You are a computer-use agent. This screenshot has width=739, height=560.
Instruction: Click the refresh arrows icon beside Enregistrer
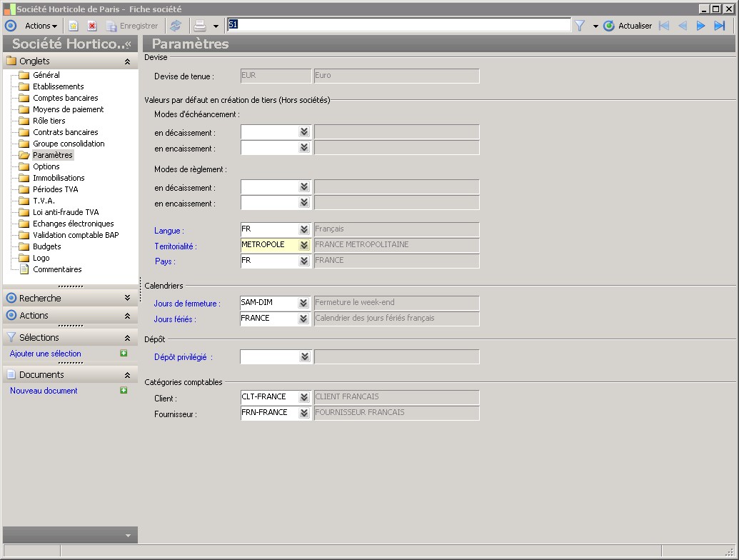[x=176, y=26]
